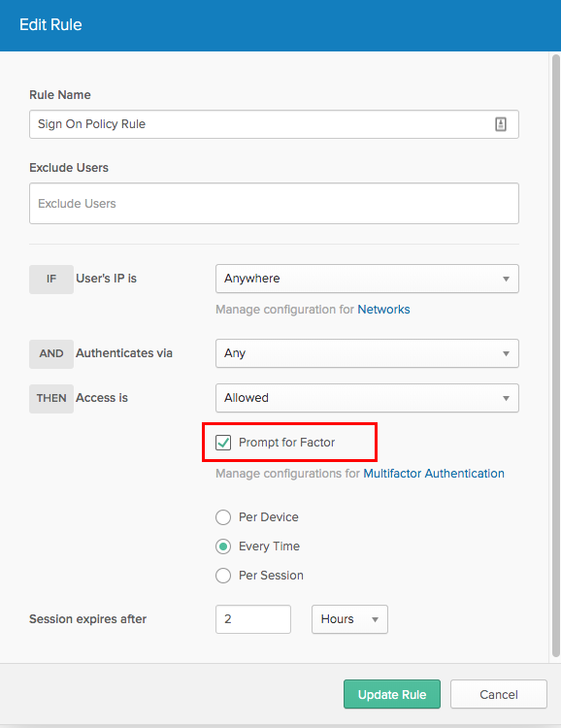The width and height of the screenshot is (561, 728).
Task: Select the Per Device radio option
Action: (223, 517)
